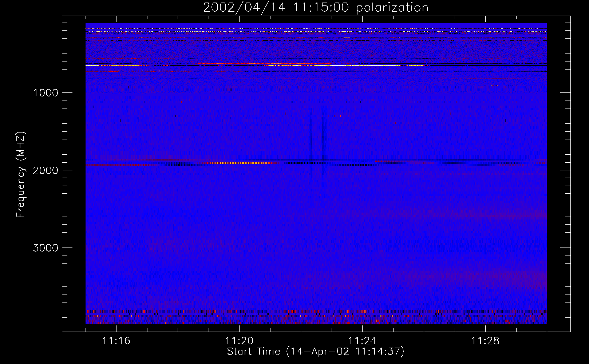Click the '1000' frequency axis label
589x364 pixels.
pyautogui.click(x=46, y=93)
